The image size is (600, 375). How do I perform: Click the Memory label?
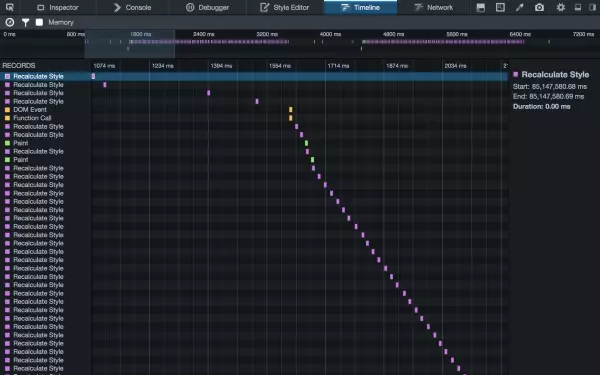60,22
